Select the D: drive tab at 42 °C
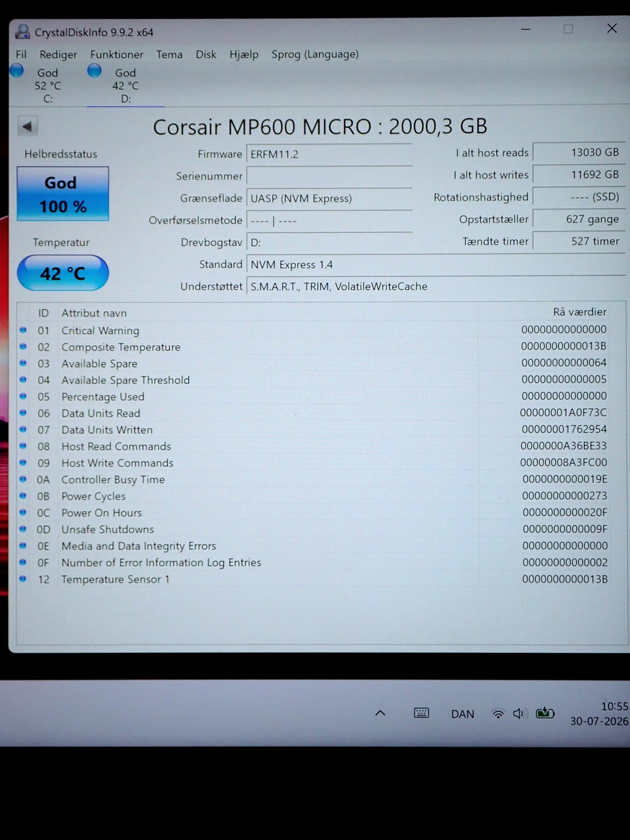The height and width of the screenshot is (840, 630). tap(125, 85)
